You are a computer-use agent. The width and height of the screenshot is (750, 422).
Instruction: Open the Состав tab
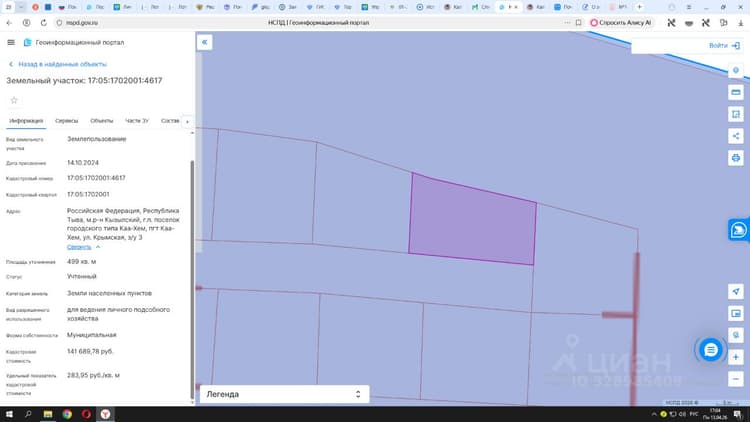point(170,121)
